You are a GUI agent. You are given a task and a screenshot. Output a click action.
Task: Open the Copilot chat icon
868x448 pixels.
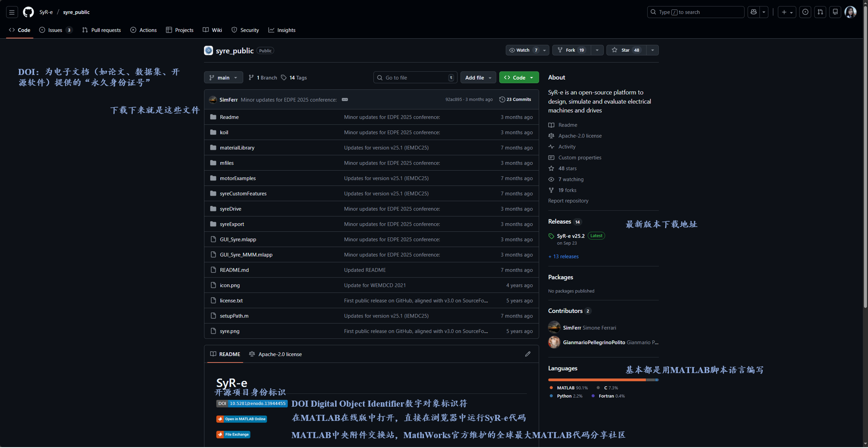coord(754,12)
